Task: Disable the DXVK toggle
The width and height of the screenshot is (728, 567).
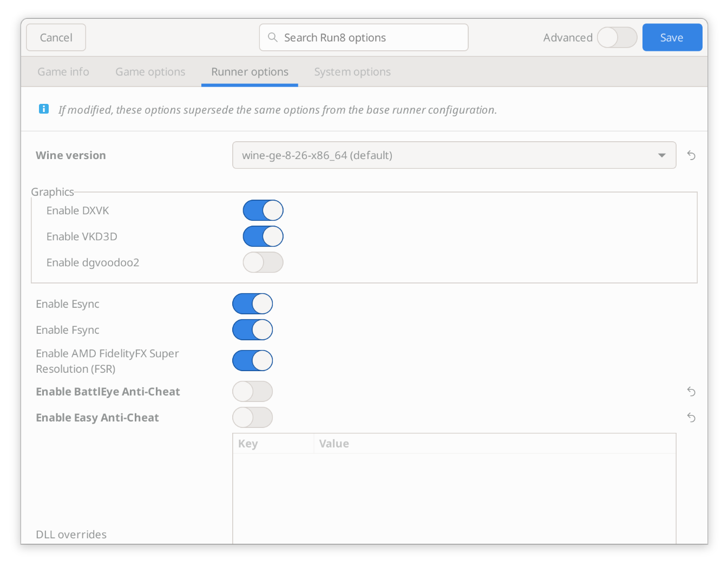Action: point(263,210)
